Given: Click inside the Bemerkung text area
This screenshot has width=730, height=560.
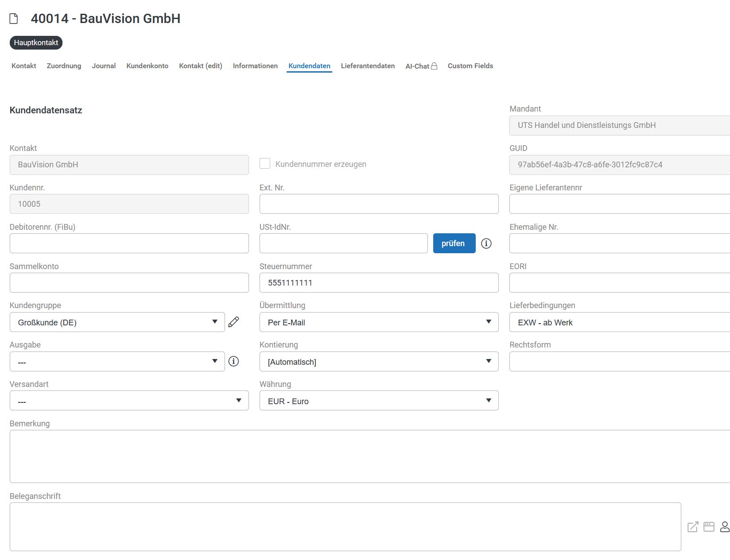Looking at the screenshot, I should 370,456.
